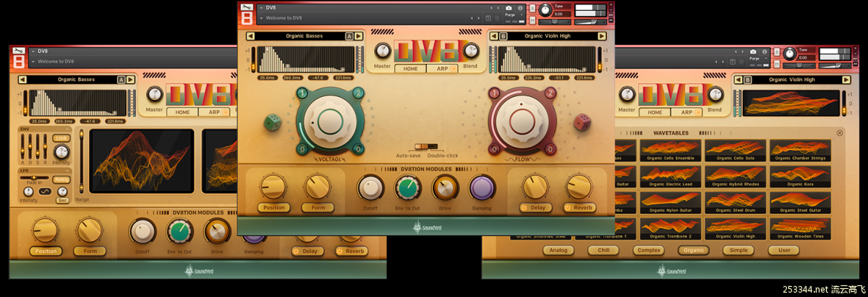The width and height of the screenshot is (868, 297).
Task: Toggle the Delay power button in center window
Action: coord(524,208)
